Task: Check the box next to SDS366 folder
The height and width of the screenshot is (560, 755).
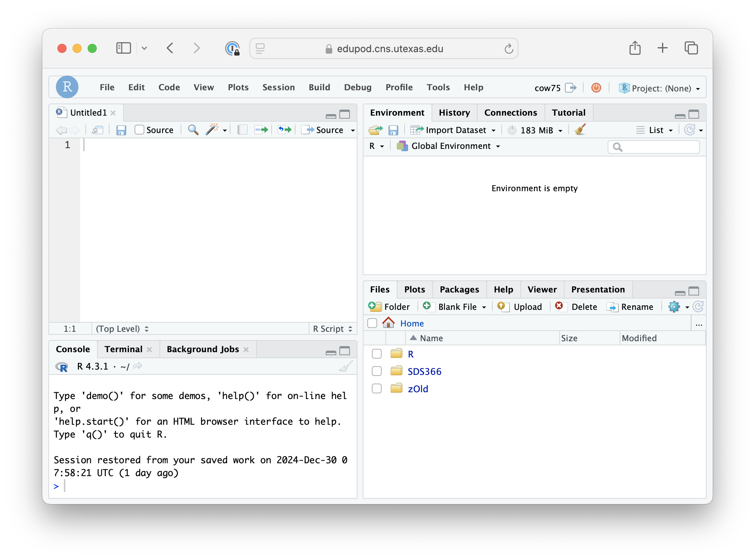Action: 377,371
